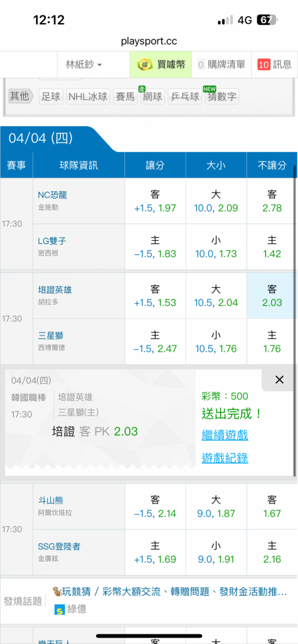Tap the squirrel icon next to 玩競猜 topic
Screen dimensions: 298x644
pyautogui.click(x=56, y=592)
